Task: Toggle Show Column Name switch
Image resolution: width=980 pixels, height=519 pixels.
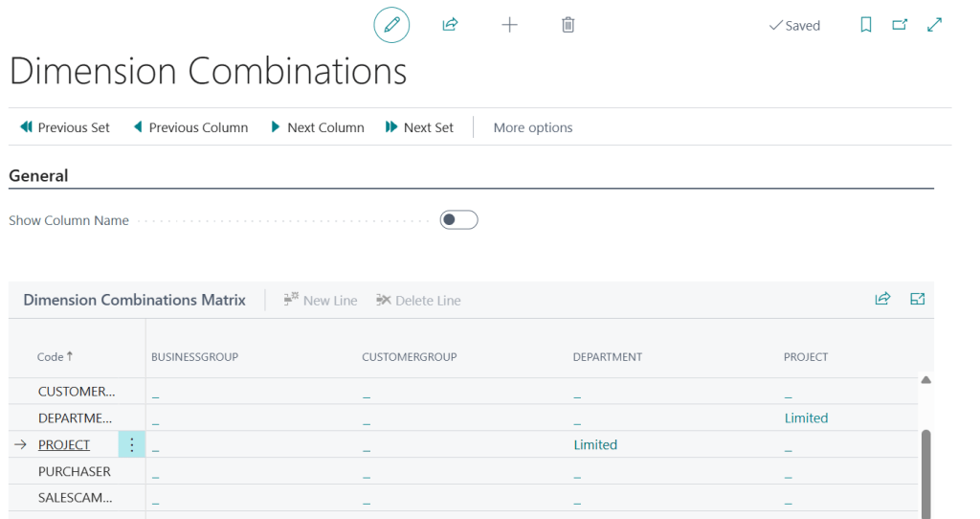Action: pyautogui.click(x=458, y=220)
